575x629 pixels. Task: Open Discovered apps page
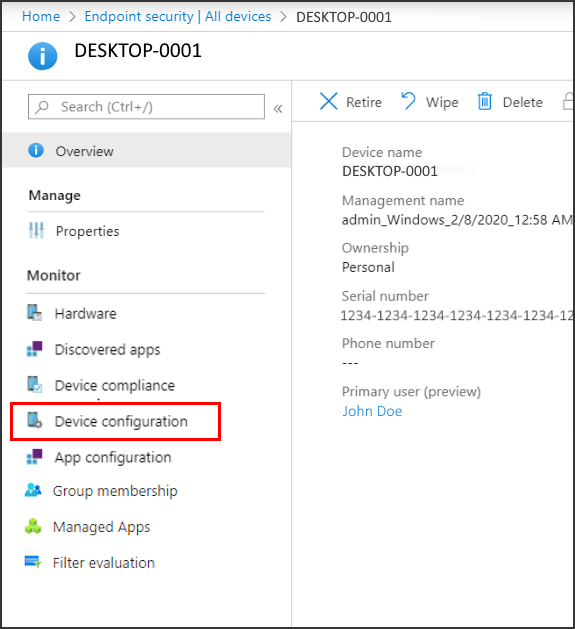(x=107, y=350)
